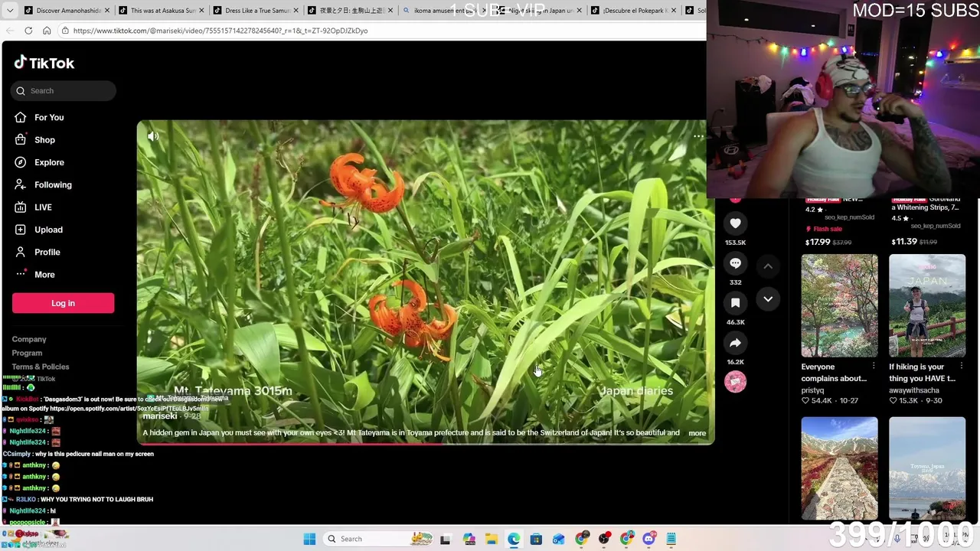Open Discord from the taskbar
Image resolution: width=980 pixels, height=551 pixels.
[648, 539]
